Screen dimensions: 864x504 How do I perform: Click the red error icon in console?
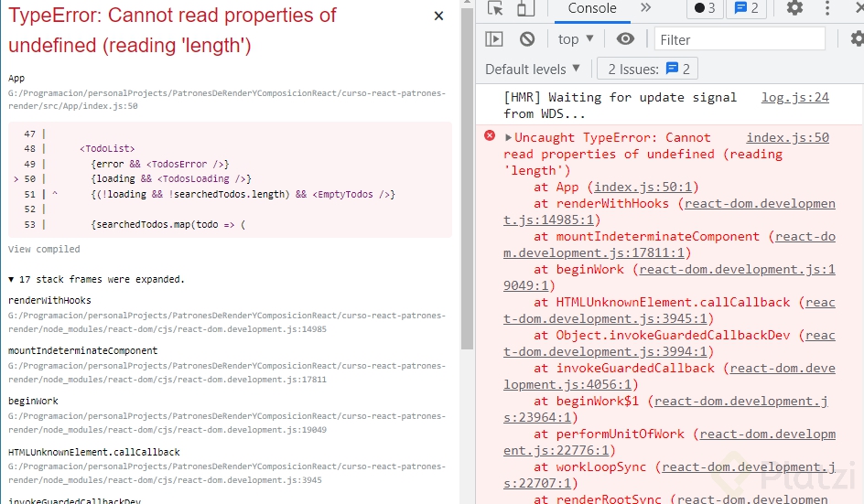(490, 136)
